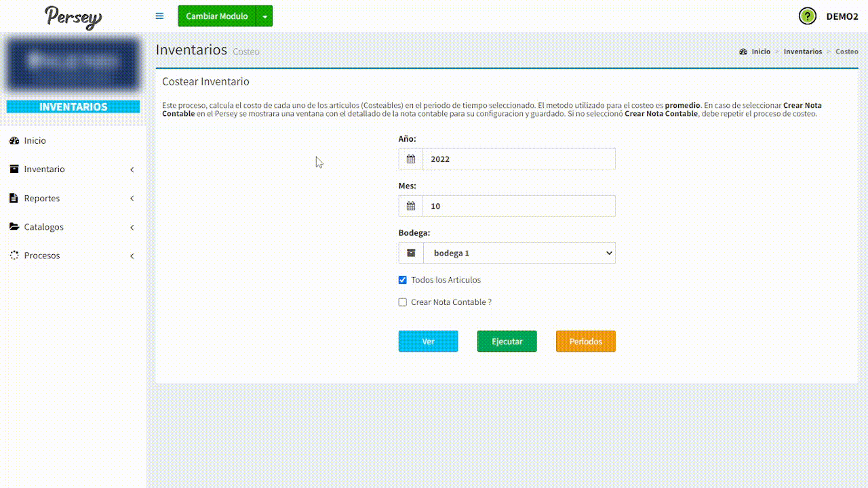Click the green help question mark icon
This screenshot has height=488, width=868.
pos(807,16)
